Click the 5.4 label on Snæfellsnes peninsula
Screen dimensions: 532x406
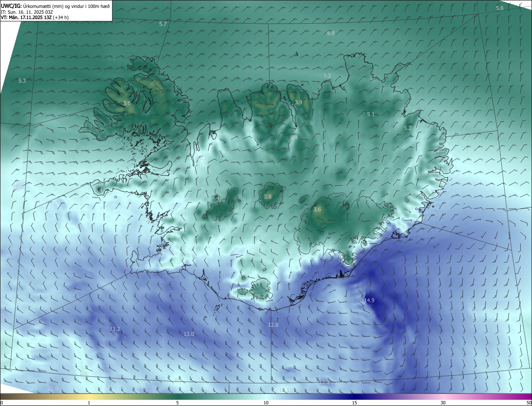click(x=99, y=190)
